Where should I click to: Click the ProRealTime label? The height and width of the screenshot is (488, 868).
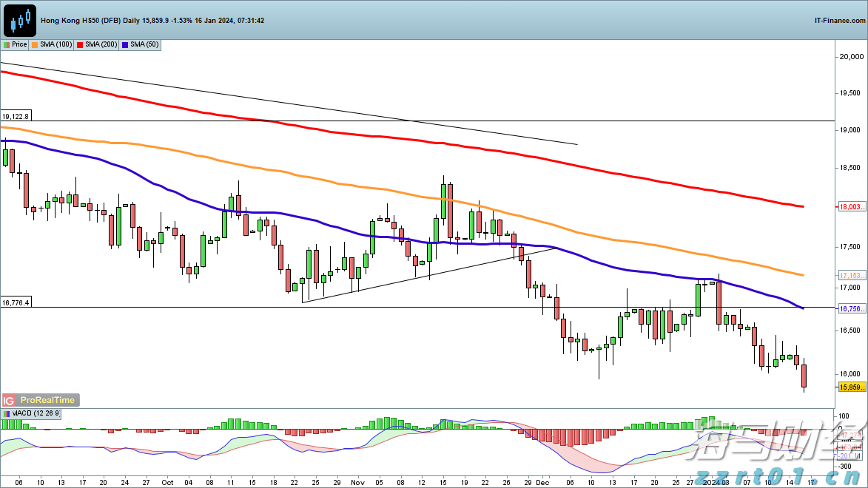click(47, 400)
